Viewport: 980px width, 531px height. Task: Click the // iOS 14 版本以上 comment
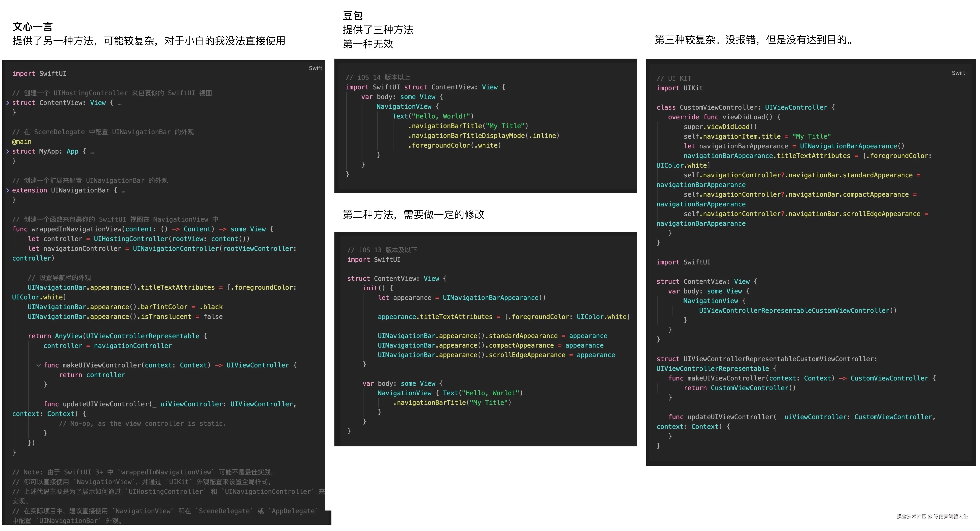(x=377, y=77)
